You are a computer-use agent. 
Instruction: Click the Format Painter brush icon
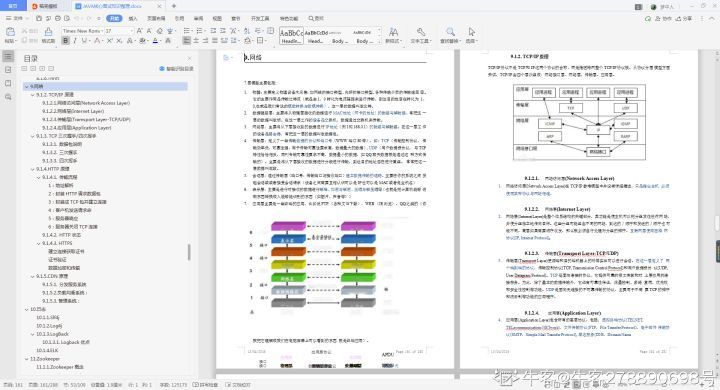tap(48, 32)
